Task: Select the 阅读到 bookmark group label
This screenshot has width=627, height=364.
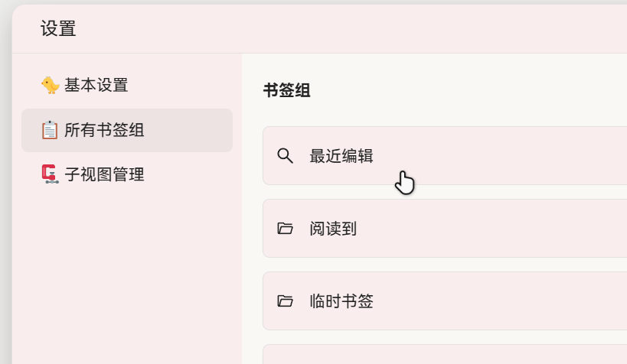Action: point(333,229)
